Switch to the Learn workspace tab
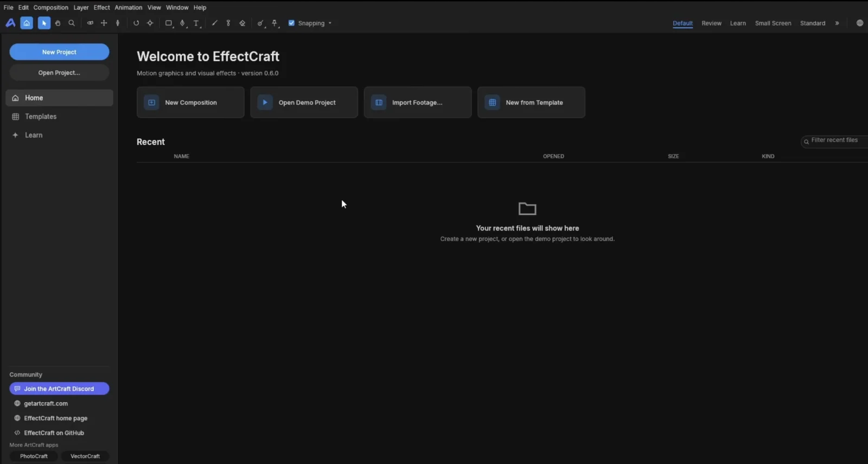The height and width of the screenshot is (464, 868). point(738,23)
